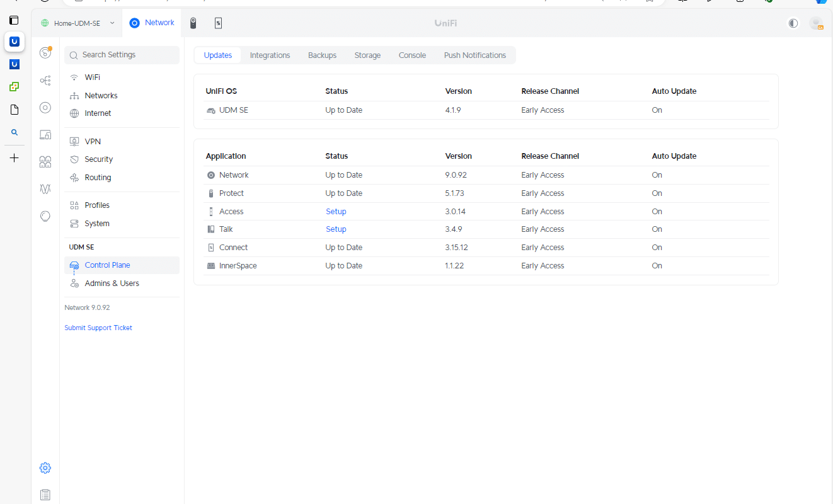The height and width of the screenshot is (504, 833).
Task: Open the Topology icon in UniFi navigation
Action: 45,81
